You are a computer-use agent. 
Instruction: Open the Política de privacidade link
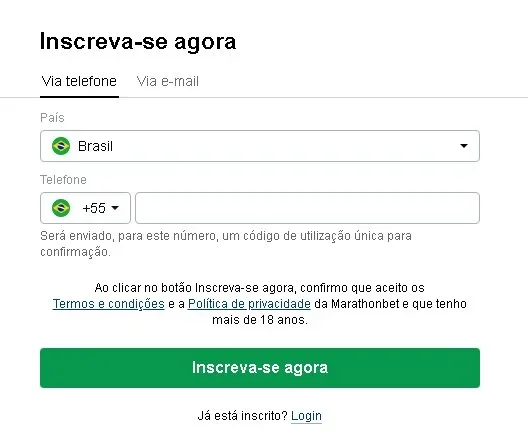coord(249,304)
